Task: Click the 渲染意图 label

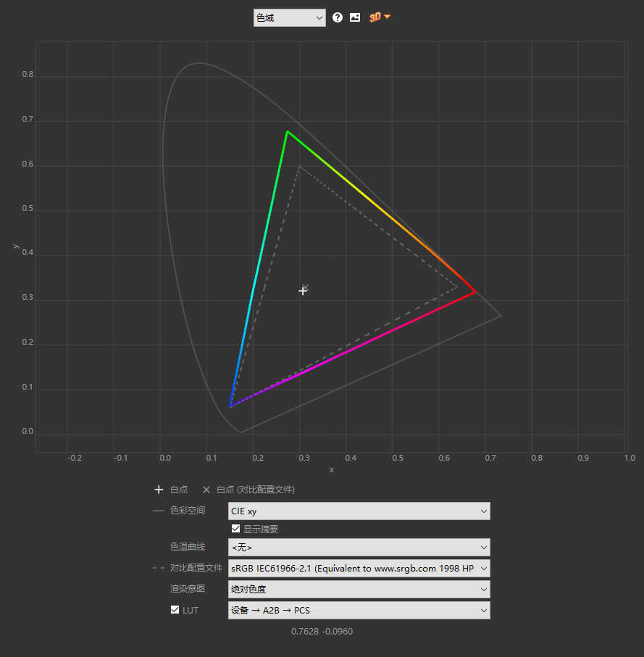Action: (x=188, y=589)
